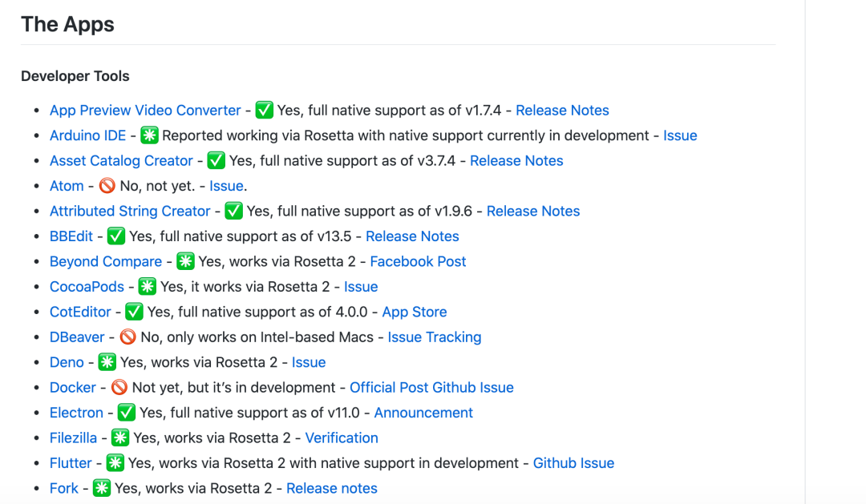Image resolution: width=866 pixels, height=504 pixels.
Task: Click text 'No, only works on Intel-based Macs'
Action: [x=257, y=337]
